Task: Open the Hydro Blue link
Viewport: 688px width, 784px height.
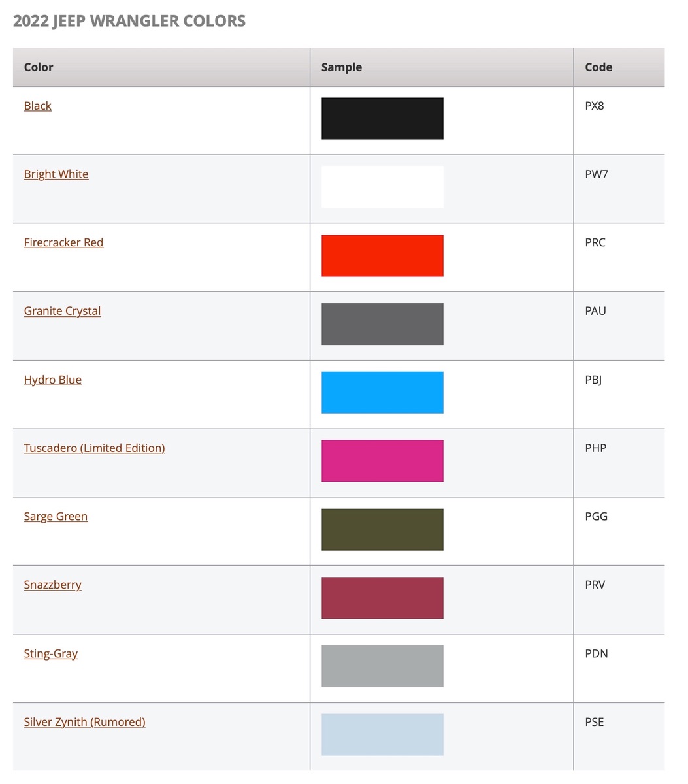Action: click(53, 380)
